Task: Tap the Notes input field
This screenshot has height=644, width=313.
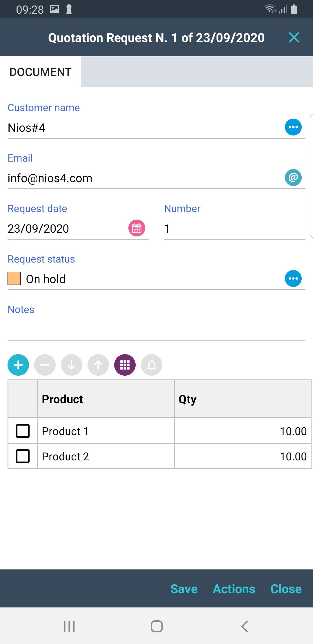Action: [x=156, y=330]
